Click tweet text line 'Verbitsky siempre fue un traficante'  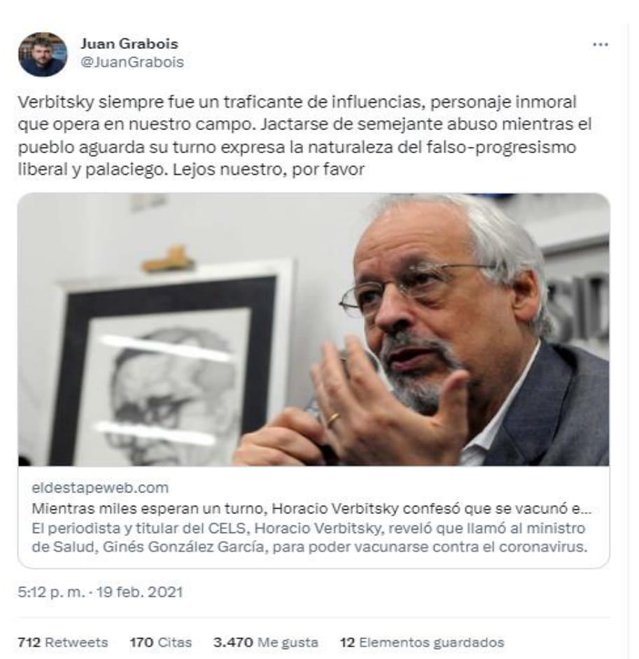[297, 102]
